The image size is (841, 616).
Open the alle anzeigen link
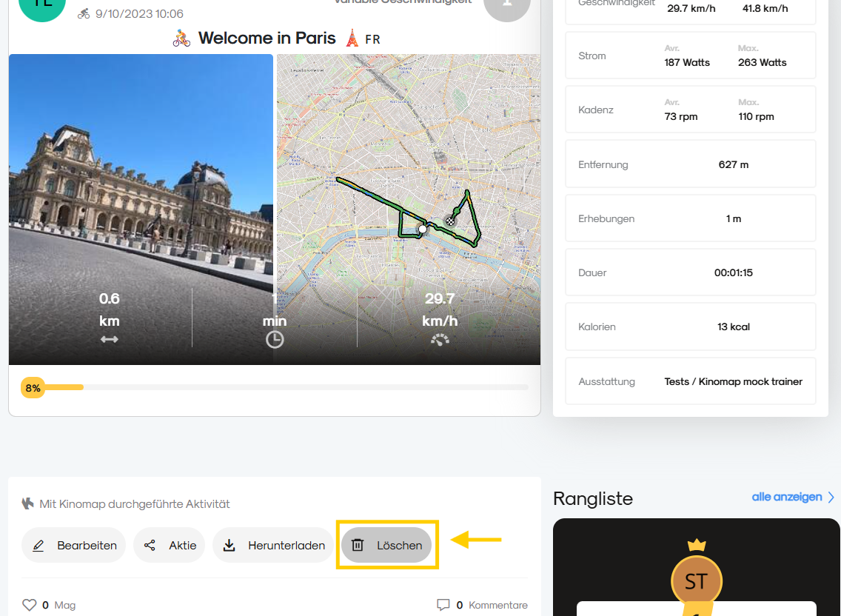click(x=787, y=497)
